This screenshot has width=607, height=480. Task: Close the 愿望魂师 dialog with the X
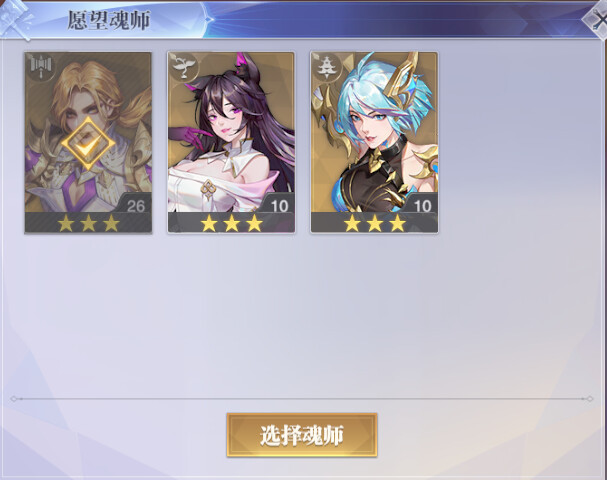[597, 19]
